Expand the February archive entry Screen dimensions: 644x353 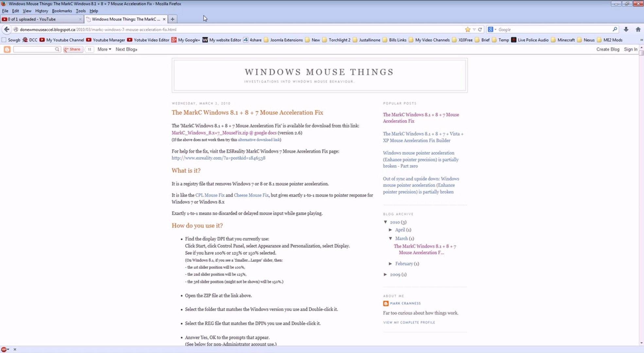coord(391,263)
